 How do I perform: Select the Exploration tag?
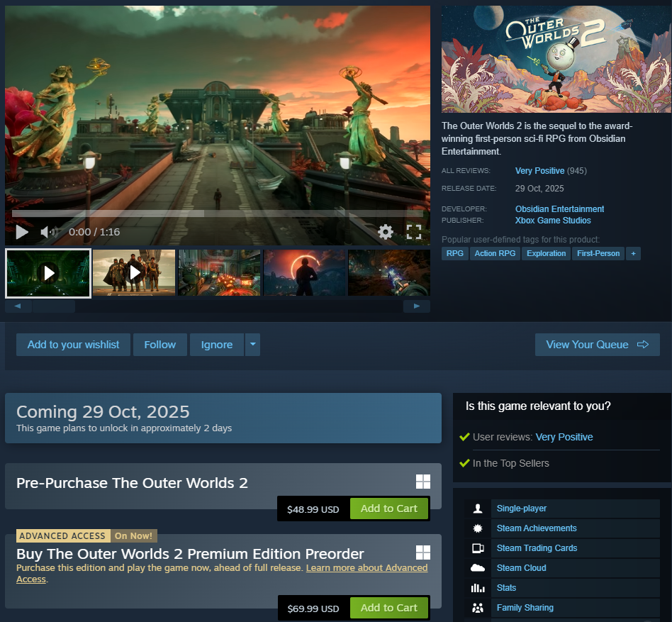coord(547,253)
